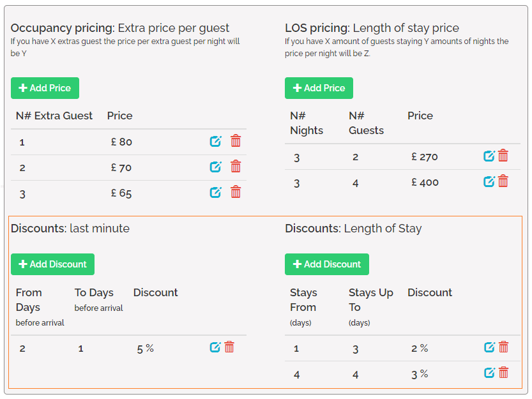Image resolution: width=532 pixels, height=399 pixels.
Task: Add Price under LOS pricing
Action: pyautogui.click(x=319, y=88)
